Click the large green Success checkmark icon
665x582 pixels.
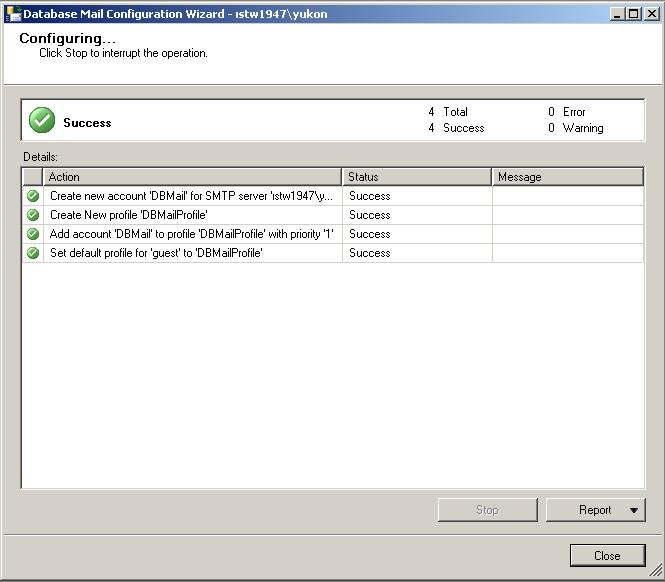pos(42,120)
